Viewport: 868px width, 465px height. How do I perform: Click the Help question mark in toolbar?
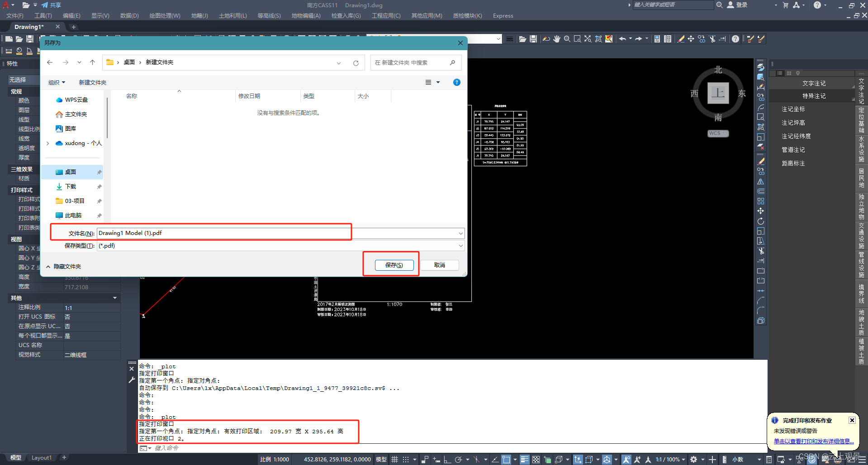point(735,39)
